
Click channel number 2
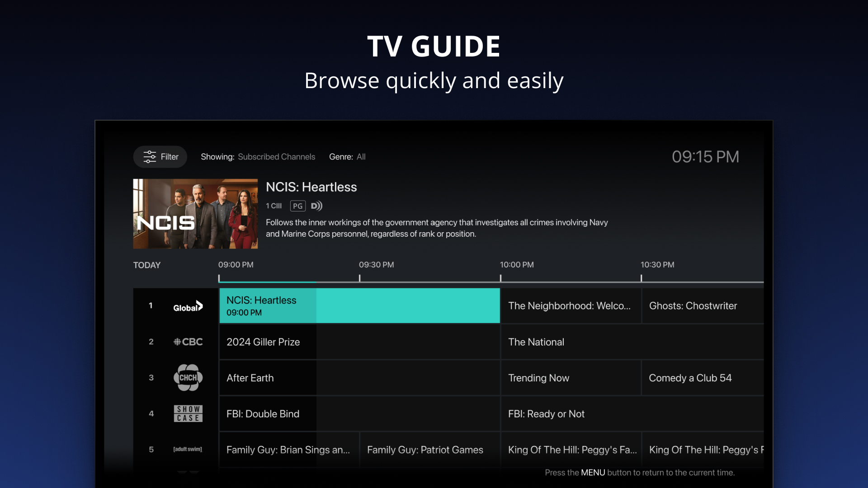point(151,342)
